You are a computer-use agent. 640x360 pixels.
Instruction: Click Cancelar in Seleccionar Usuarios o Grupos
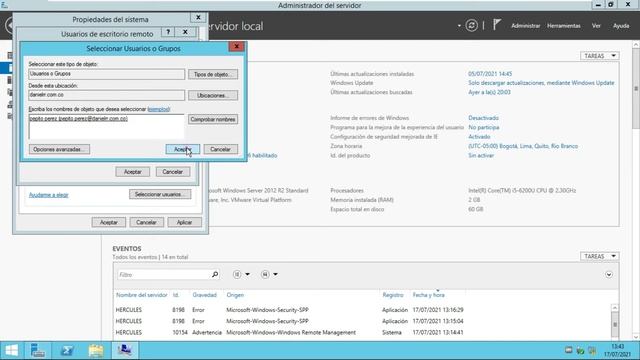(x=220, y=149)
